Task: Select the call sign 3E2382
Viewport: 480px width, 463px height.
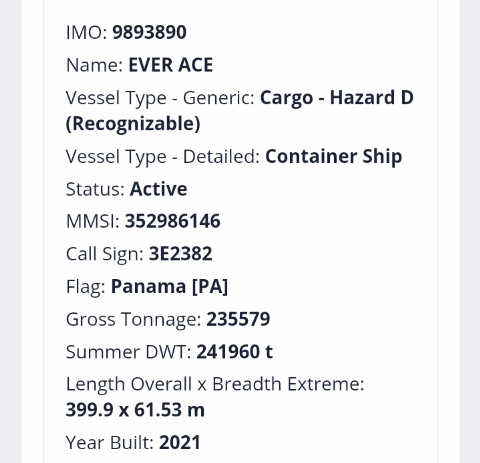Action: [x=180, y=254]
